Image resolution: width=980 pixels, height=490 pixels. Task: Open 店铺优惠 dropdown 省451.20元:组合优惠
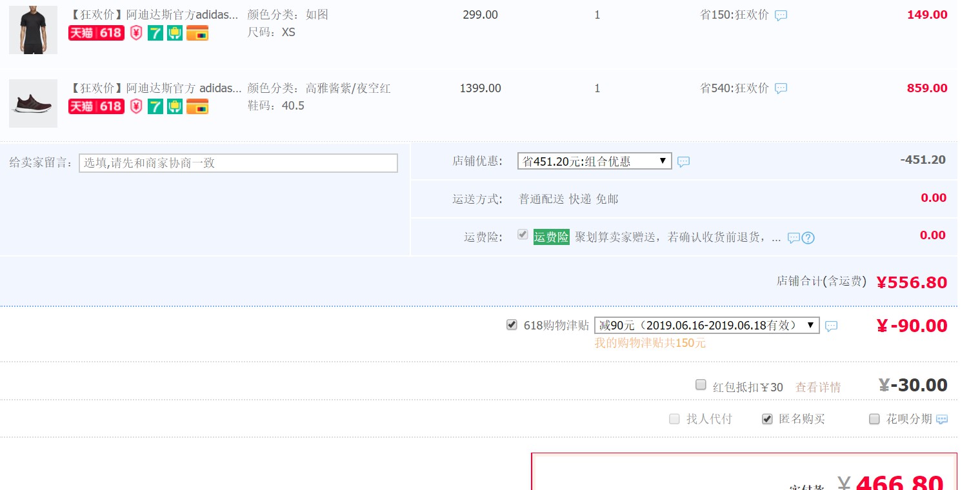point(595,161)
